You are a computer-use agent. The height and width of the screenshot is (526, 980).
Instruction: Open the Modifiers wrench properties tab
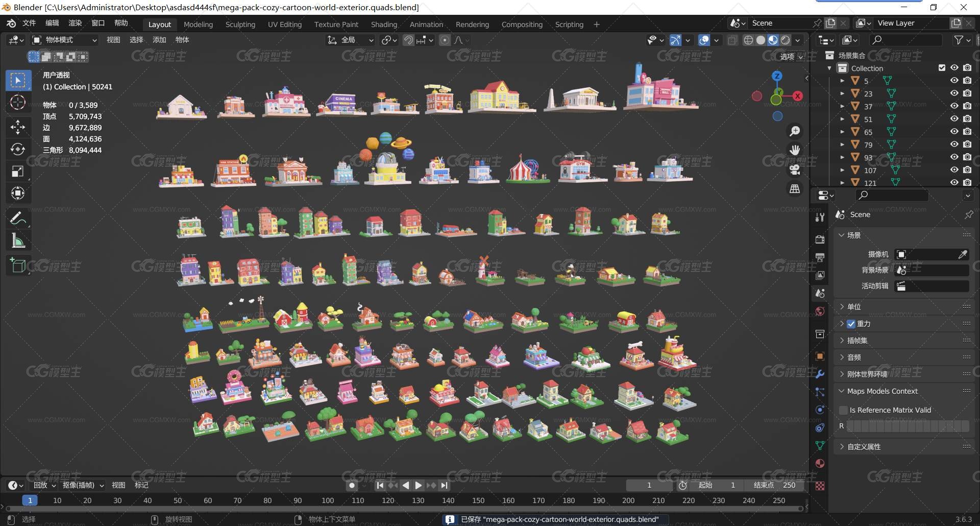[820, 374]
